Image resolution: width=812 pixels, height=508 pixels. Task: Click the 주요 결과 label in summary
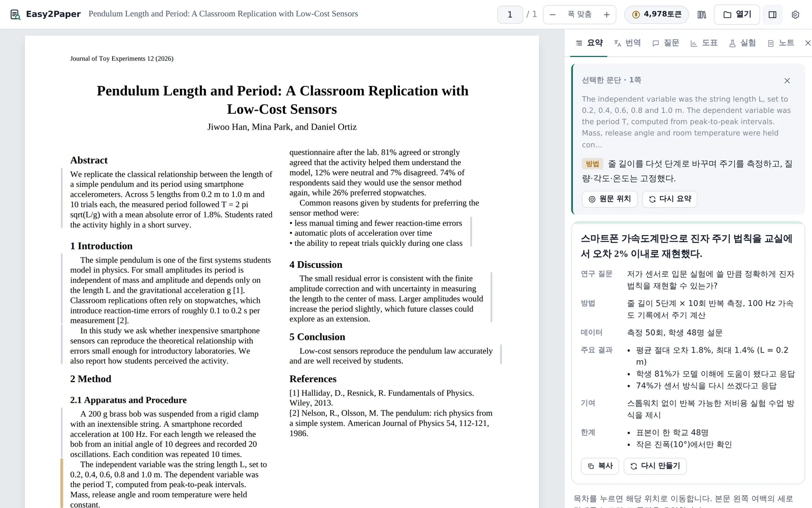(x=597, y=350)
